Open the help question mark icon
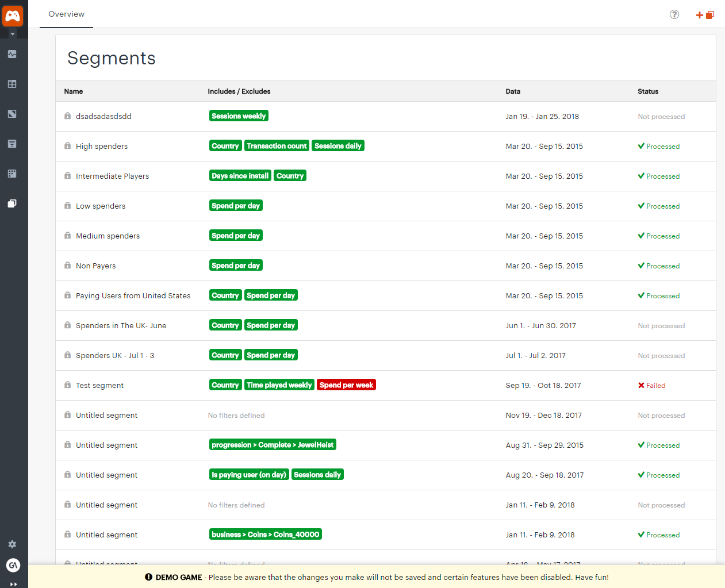The height and width of the screenshot is (588, 725). click(674, 14)
